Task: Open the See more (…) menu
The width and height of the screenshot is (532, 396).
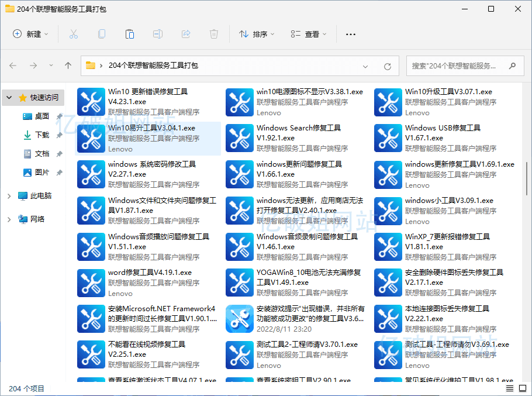Action: point(350,34)
